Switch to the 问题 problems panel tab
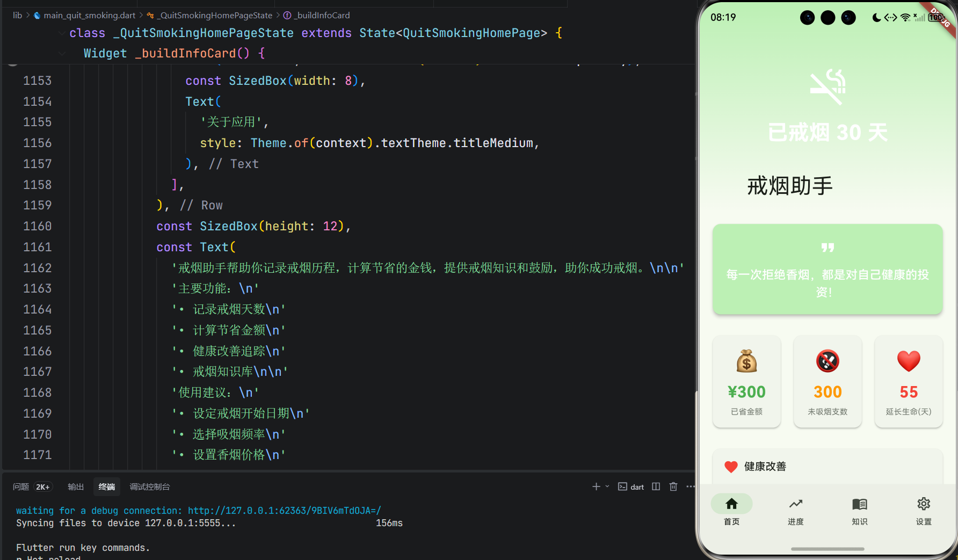 tap(21, 487)
